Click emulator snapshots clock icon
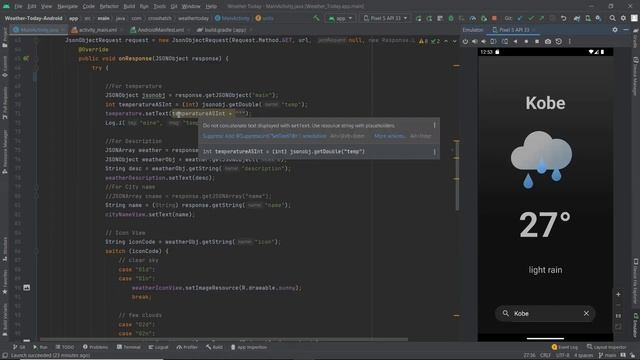The height and width of the screenshot is (360, 640). 558,42
